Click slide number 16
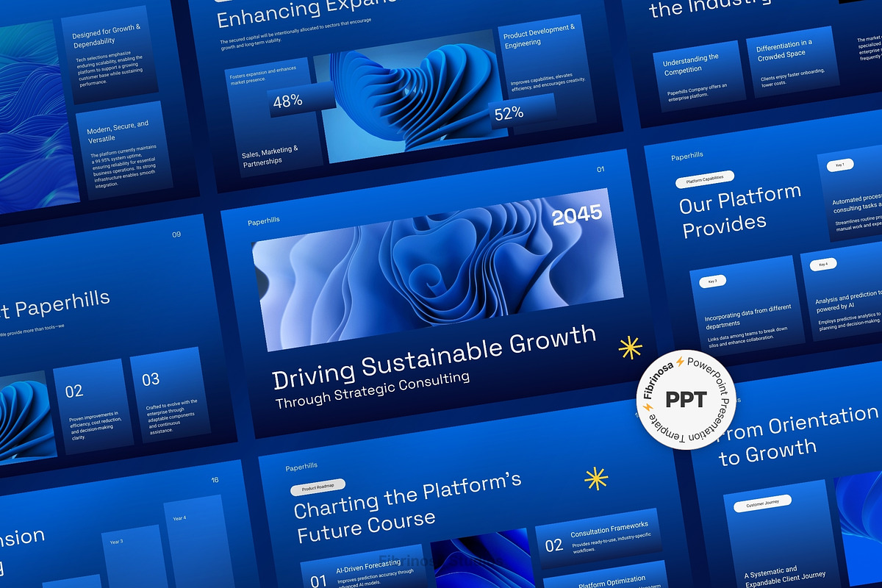 coord(215,480)
